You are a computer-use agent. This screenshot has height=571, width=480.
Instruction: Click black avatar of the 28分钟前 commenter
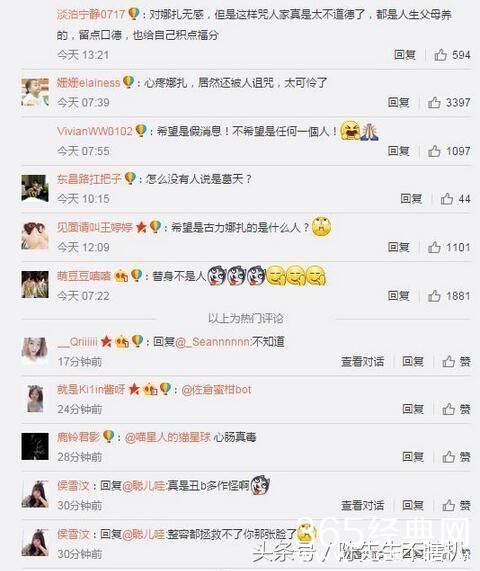(x=35, y=446)
